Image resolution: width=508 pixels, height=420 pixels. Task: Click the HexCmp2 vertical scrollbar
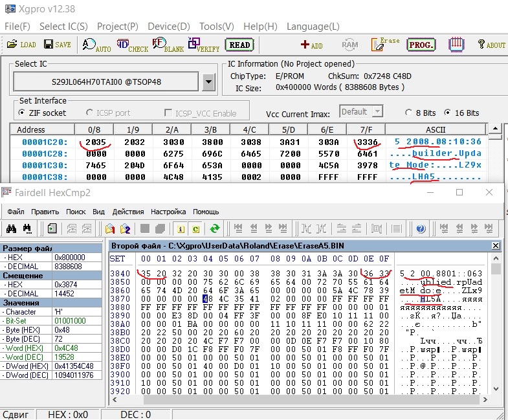point(496,324)
